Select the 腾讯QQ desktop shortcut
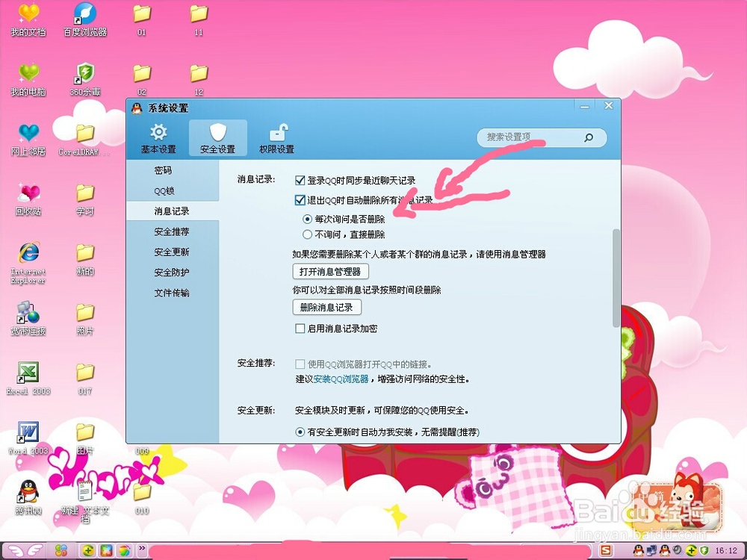This screenshot has width=747, height=560. (28, 497)
